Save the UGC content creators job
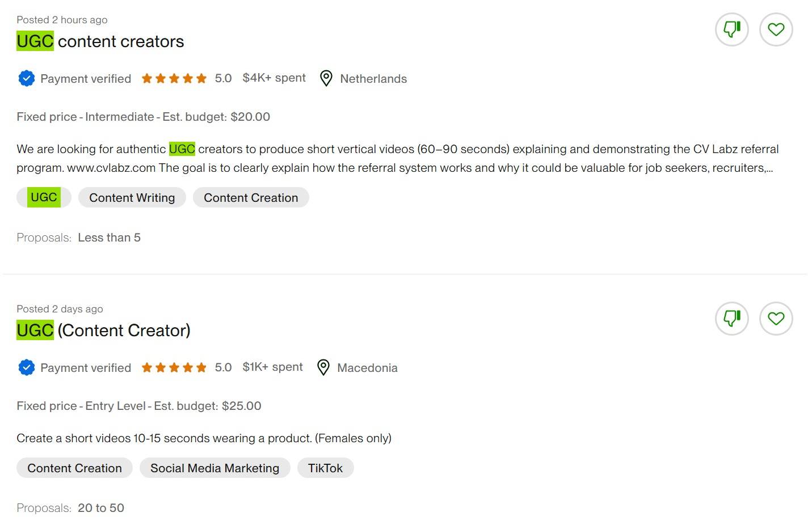 [x=776, y=29]
